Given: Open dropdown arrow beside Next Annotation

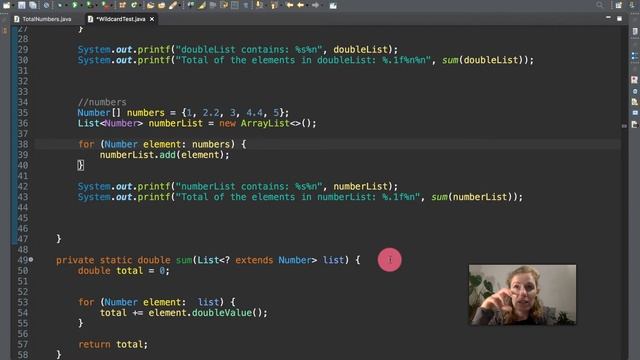Looking at the screenshot, I should pyautogui.click(x=265, y=5).
